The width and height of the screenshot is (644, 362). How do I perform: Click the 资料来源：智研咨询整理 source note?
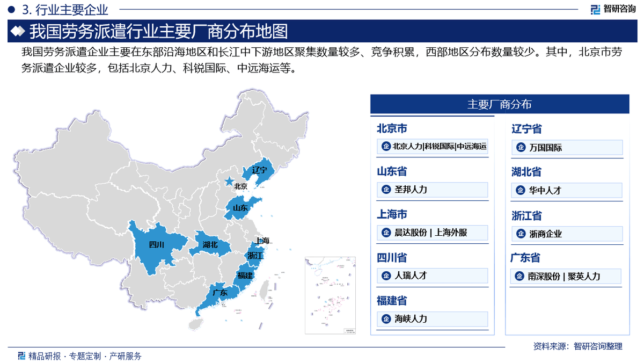pyautogui.click(x=577, y=346)
